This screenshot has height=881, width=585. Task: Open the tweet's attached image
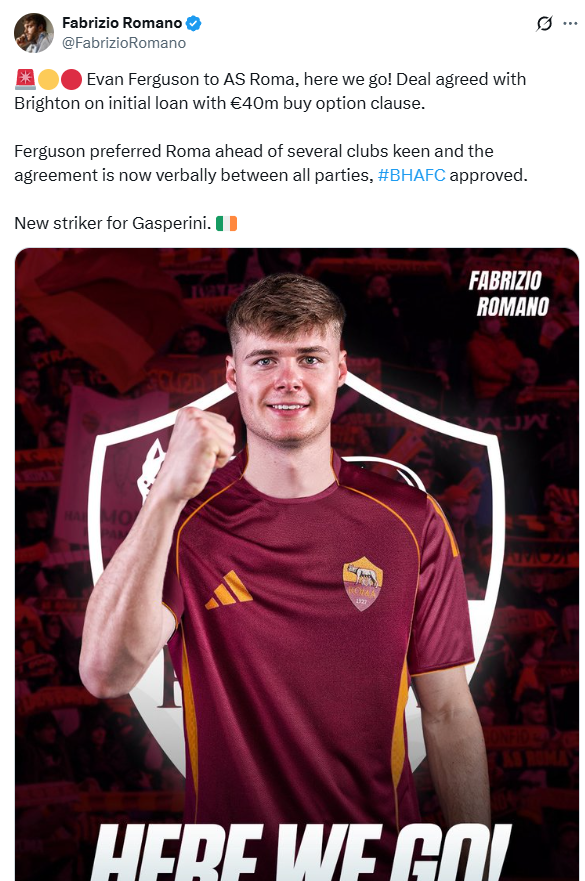pyautogui.click(x=297, y=564)
